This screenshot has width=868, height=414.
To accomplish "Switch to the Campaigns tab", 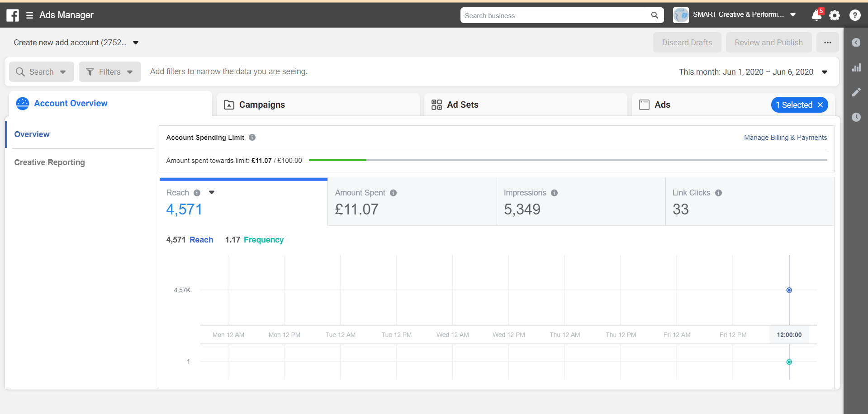I will (318, 105).
